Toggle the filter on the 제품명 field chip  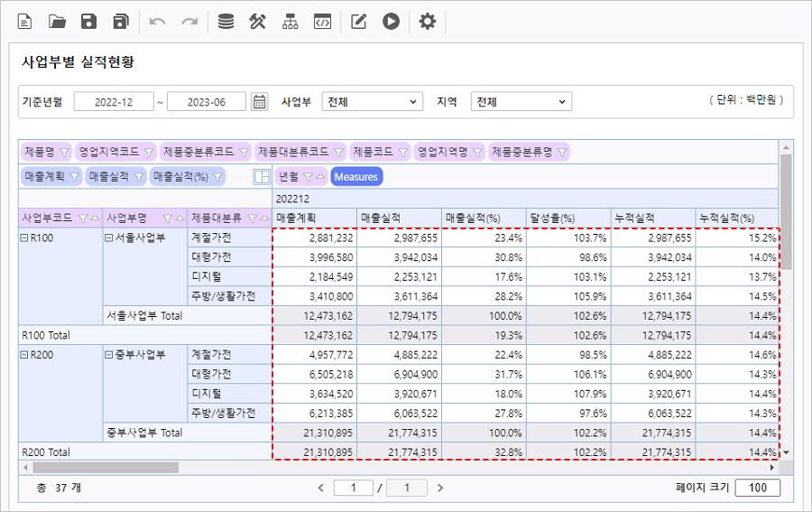coord(63,152)
